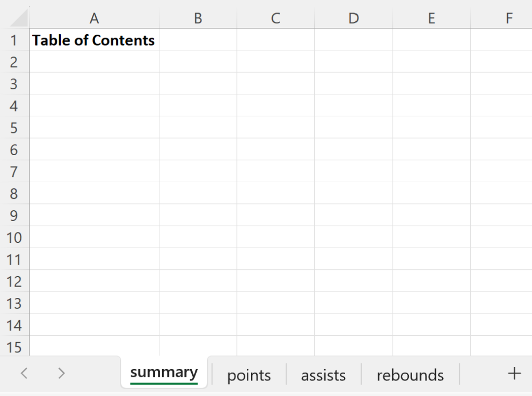Viewport: 532px width, 396px height.
Task: Select row 15 header
Action: point(14,346)
